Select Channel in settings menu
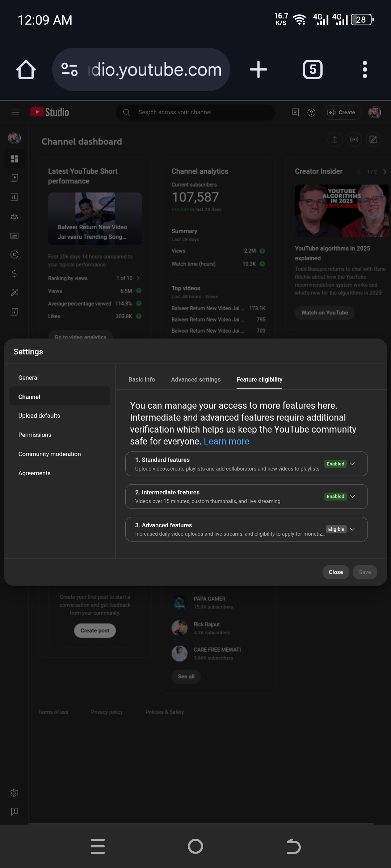 tap(59, 397)
